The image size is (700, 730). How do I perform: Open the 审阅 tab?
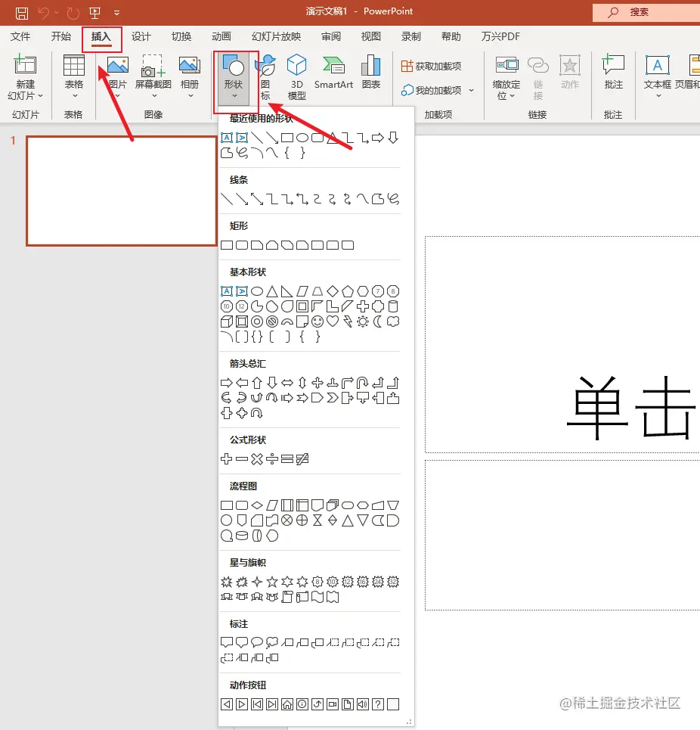pos(331,36)
